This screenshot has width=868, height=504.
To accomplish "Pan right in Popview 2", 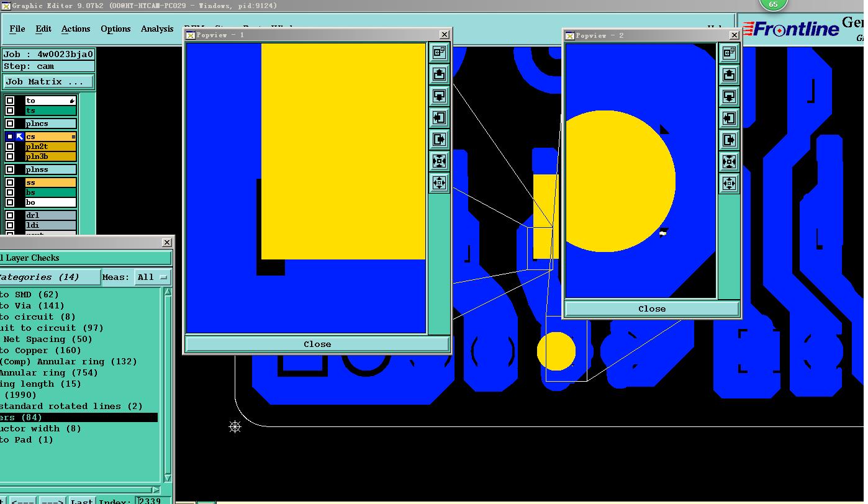I will point(729,140).
